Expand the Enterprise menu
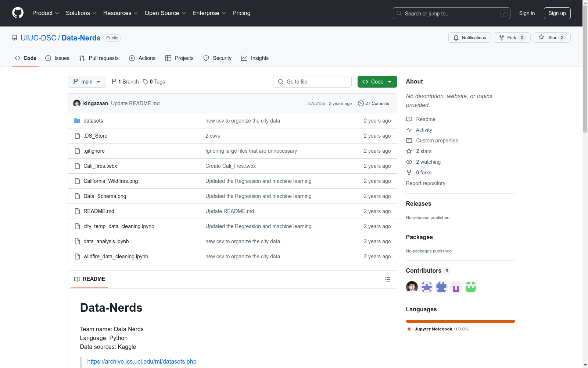588x368 pixels. (209, 13)
